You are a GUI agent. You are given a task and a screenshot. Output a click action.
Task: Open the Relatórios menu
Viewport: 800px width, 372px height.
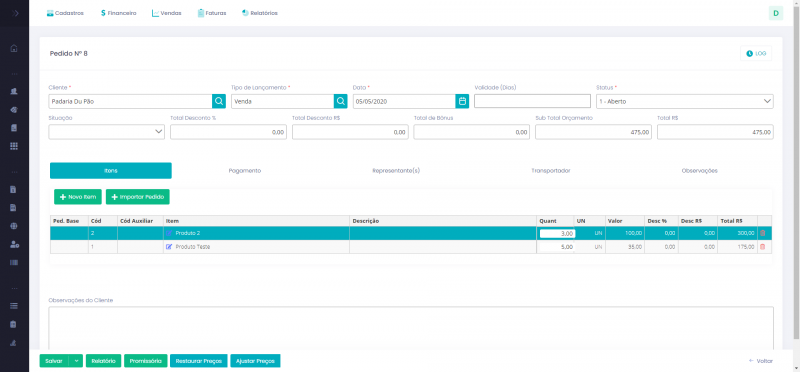click(260, 13)
